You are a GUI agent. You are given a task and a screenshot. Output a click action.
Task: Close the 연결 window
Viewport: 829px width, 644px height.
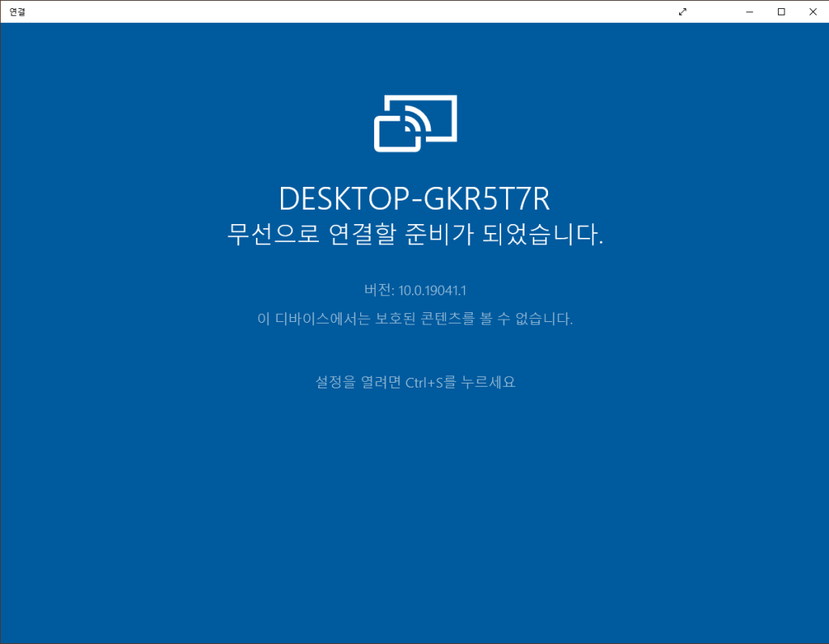[813, 11]
